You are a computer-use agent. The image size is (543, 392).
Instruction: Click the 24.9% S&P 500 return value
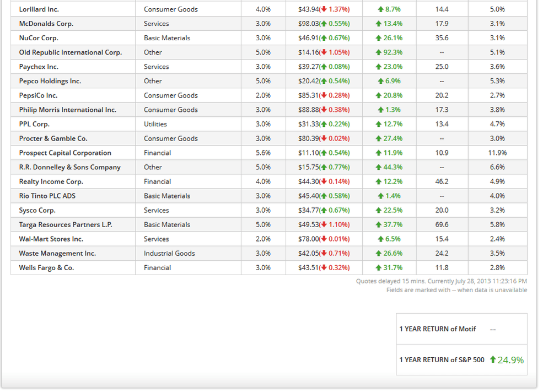click(510, 361)
